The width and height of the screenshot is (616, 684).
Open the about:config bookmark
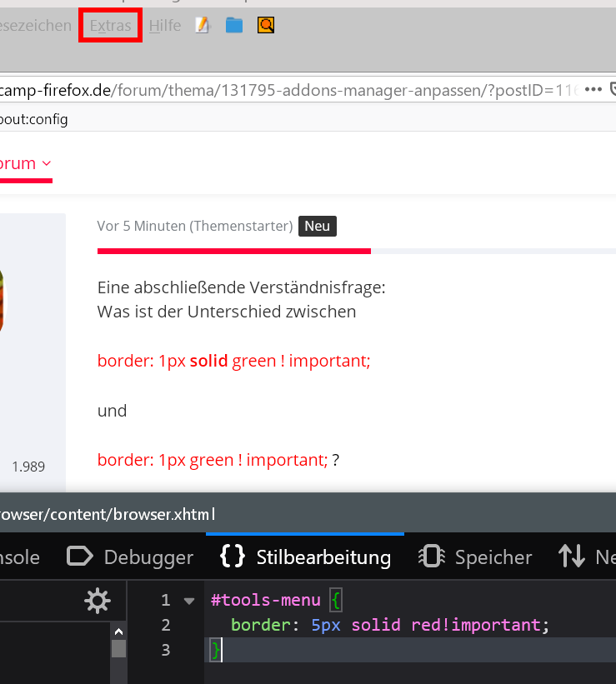(x=33, y=119)
